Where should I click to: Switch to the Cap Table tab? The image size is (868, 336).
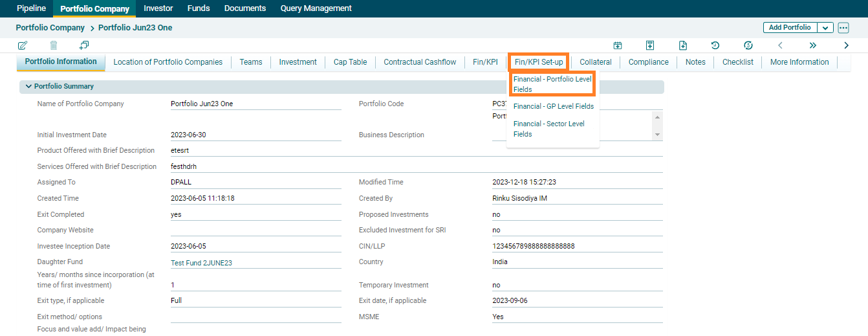tap(350, 62)
